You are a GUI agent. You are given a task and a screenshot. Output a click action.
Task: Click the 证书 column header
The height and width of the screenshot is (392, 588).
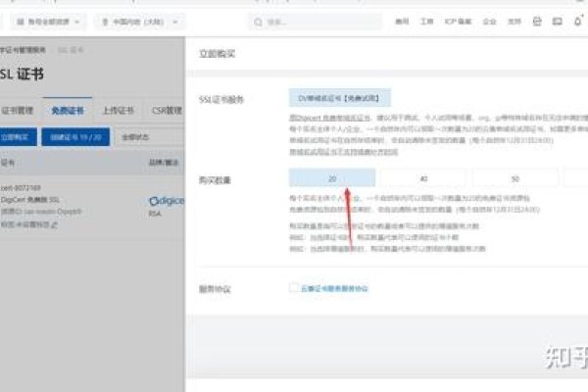point(8,163)
